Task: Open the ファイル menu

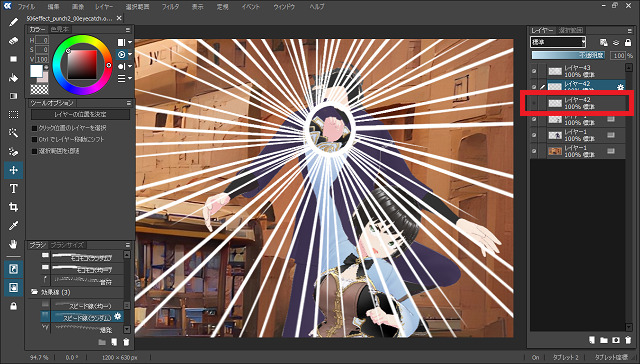Action: click(x=27, y=7)
